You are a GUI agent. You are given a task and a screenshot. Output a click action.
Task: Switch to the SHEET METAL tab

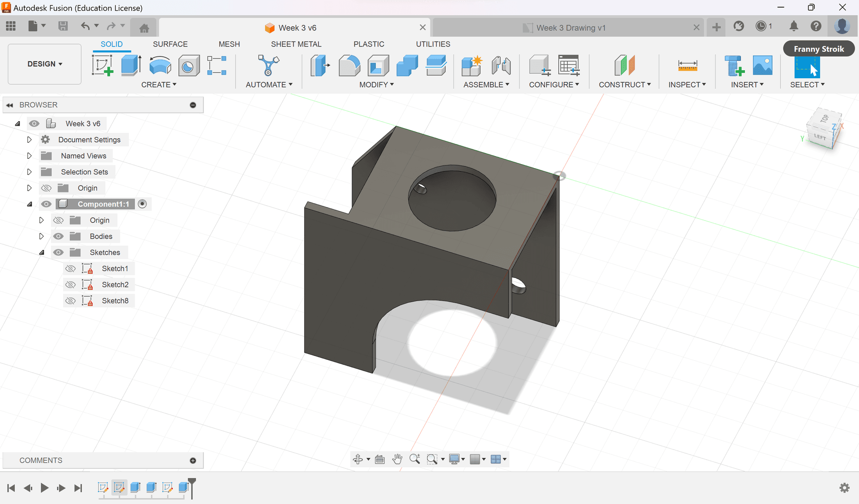point(296,44)
